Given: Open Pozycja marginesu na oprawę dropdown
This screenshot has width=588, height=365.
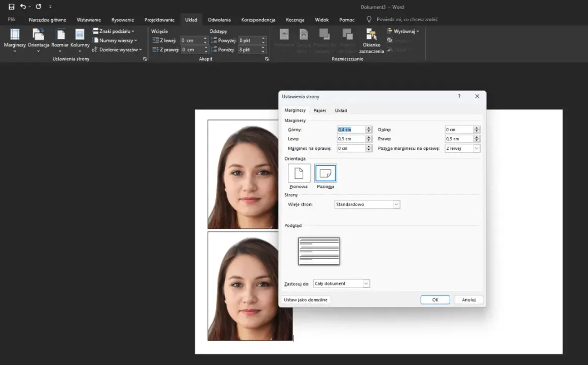Looking at the screenshot, I should click(x=462, y=148).
